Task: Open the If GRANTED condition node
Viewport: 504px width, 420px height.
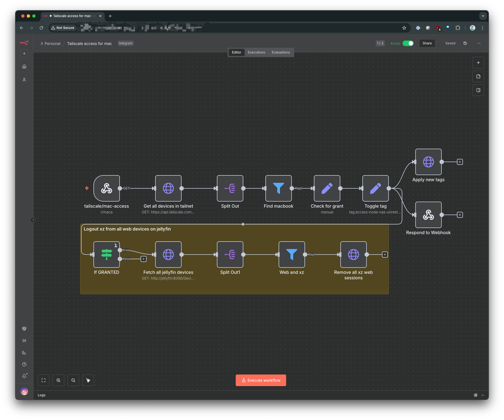Action: tap(107, 255)
